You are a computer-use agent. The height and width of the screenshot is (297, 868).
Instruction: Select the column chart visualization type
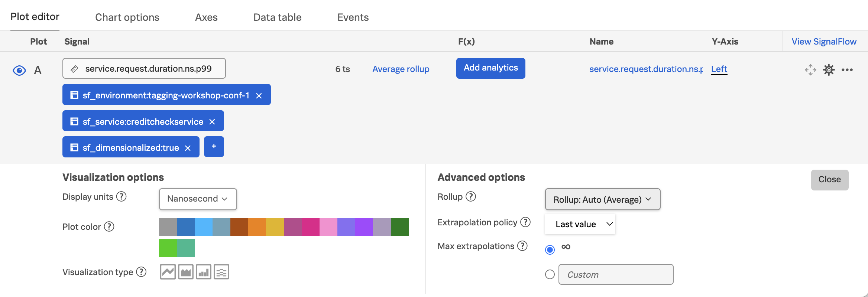(x=203, y=272)
